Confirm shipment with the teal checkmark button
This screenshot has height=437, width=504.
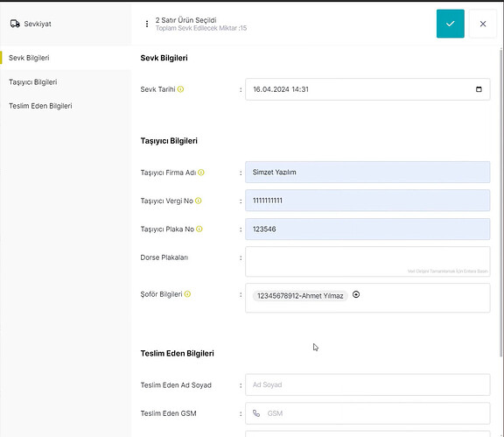coord(450,24)
